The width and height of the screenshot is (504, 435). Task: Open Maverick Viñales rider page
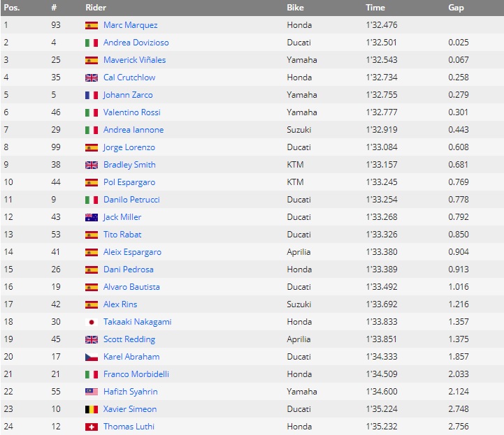pyautogui.click(x=134, y=60)
